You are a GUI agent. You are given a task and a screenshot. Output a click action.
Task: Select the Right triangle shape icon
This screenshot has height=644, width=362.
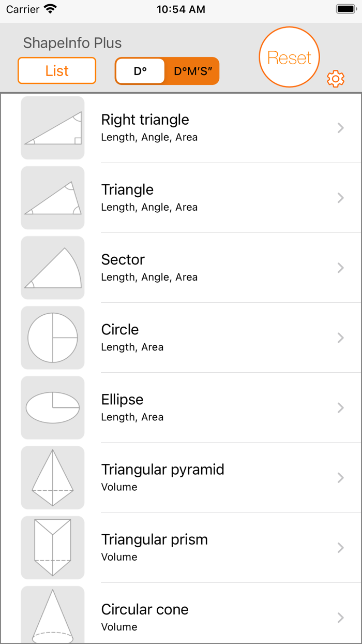tap(52, 127)
